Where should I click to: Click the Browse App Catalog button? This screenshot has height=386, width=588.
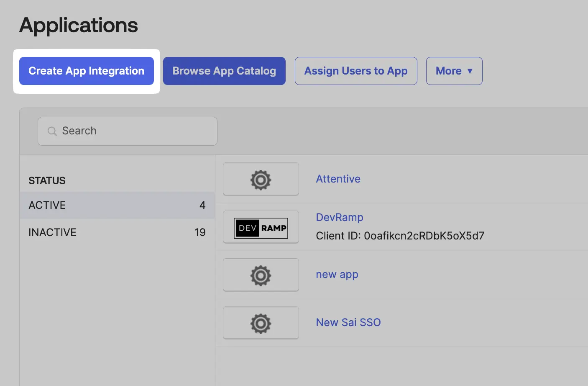224,71
